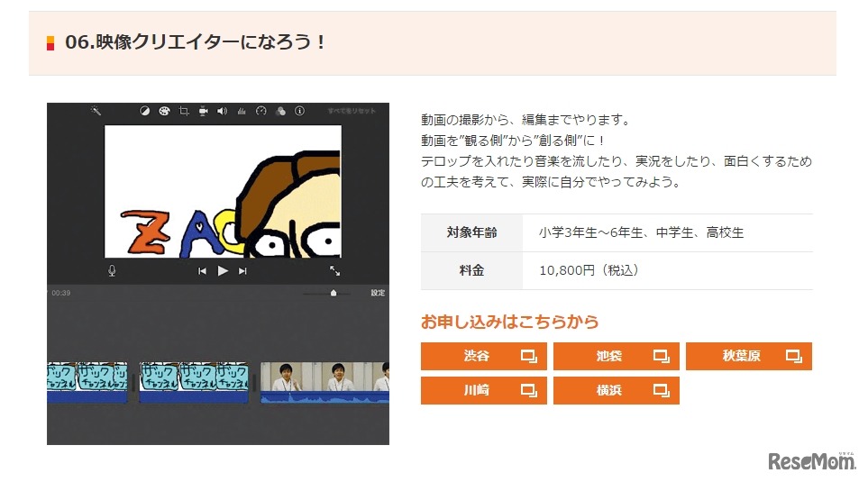Image resolution: width=868 pixels, height=482 pixels.
Task: Click the magic wand enhance icon
Action: click(96, 111)
